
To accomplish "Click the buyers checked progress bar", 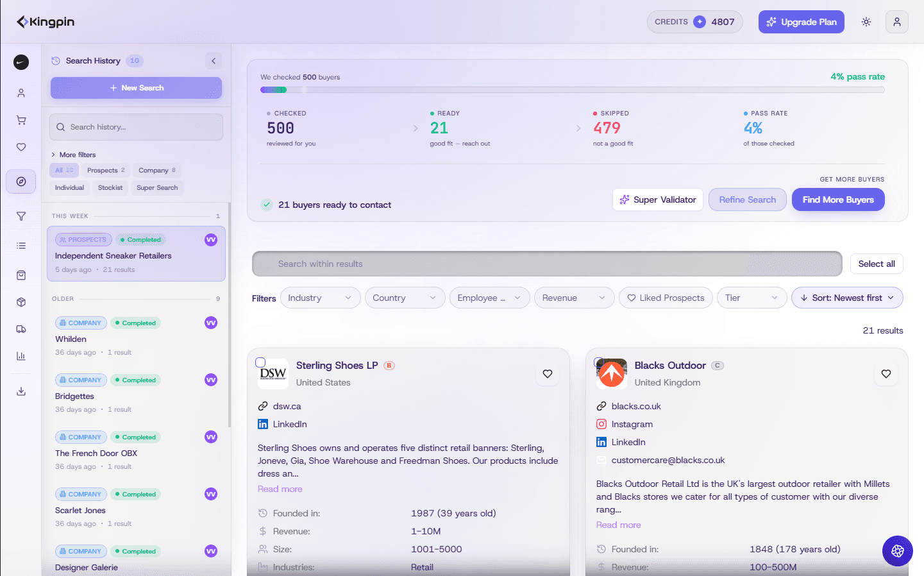I will [x=573, y=90].
